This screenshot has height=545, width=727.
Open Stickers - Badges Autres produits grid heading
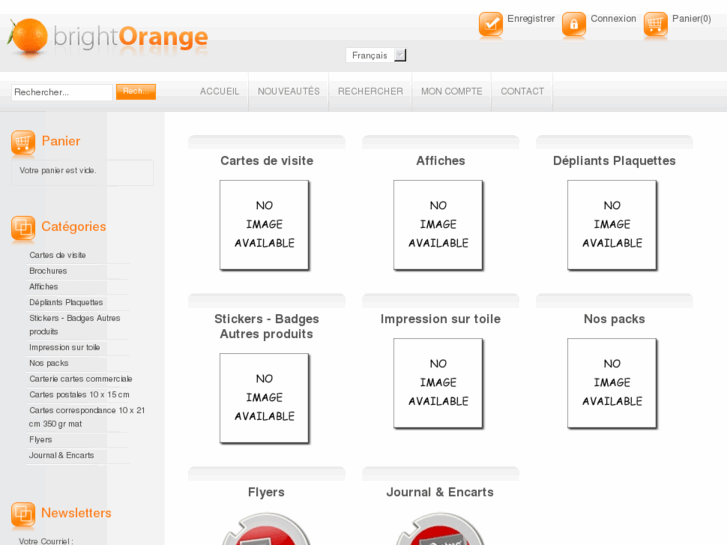267,327
